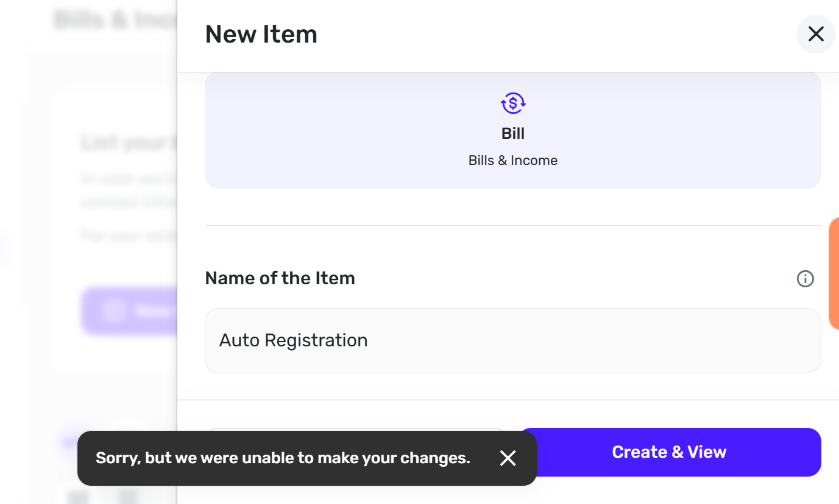Open the Name of the Item info icon
The width and height of the screenshot is (839, 504).
[805, 279]
